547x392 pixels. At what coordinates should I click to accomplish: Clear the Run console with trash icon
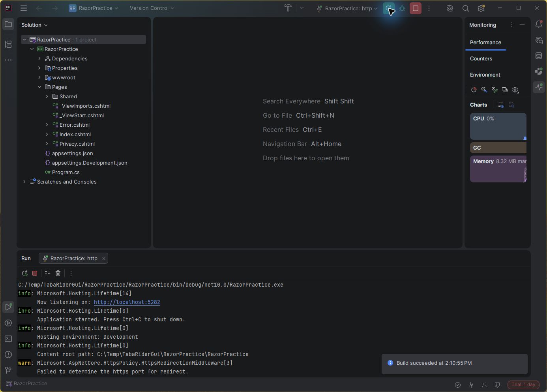point(58,273)
